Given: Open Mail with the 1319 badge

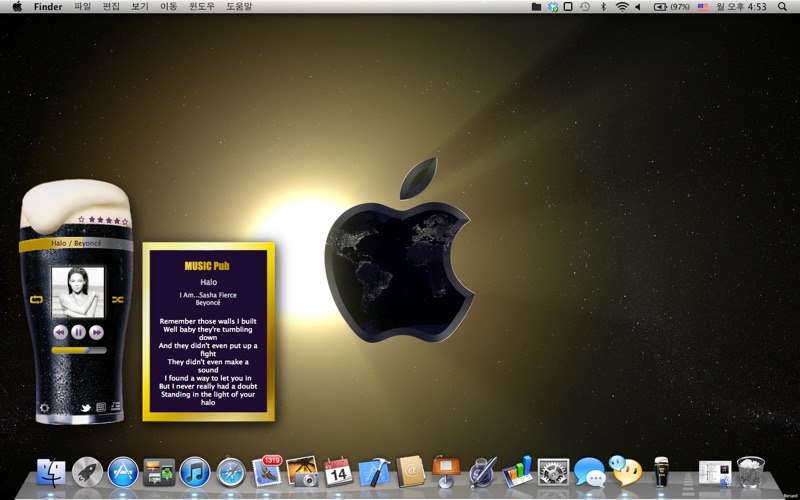Looking at the screenshot, I should (267, 471).
